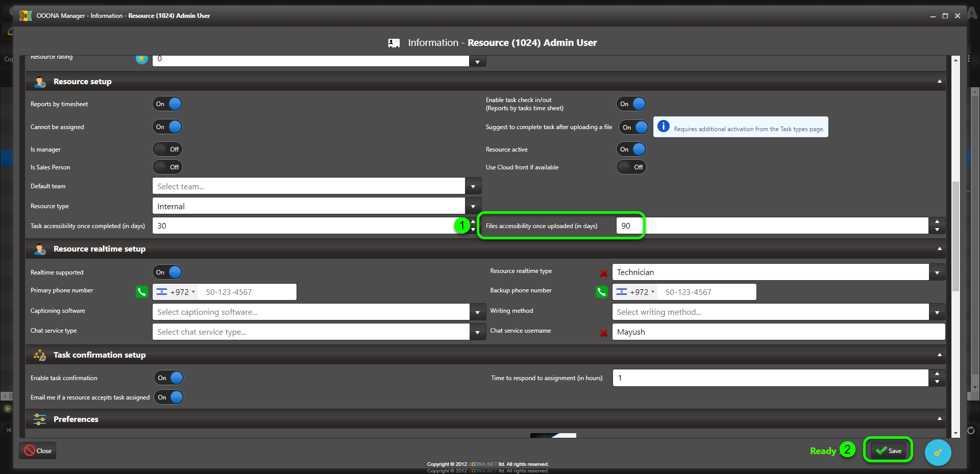Click the red X beside Chat service username
Image resolution: width=980 pixels, height=474 pixels.
tap(603, 333)
